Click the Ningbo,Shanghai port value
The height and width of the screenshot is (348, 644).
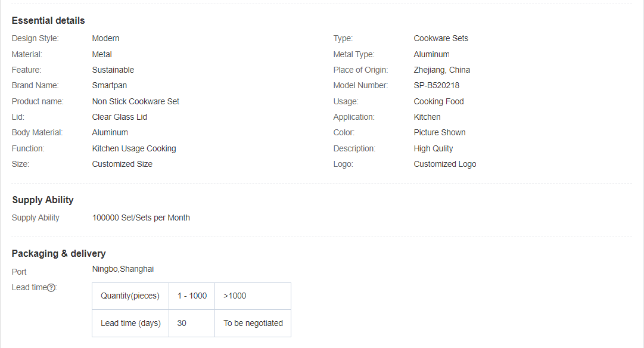123,269
